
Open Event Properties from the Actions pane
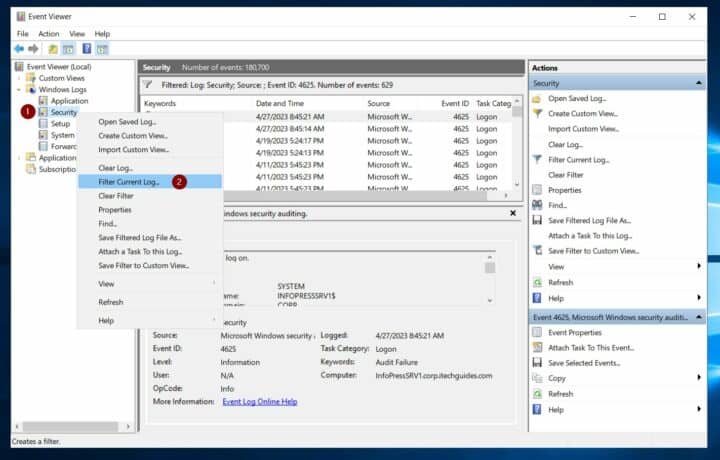pos(574,332)
